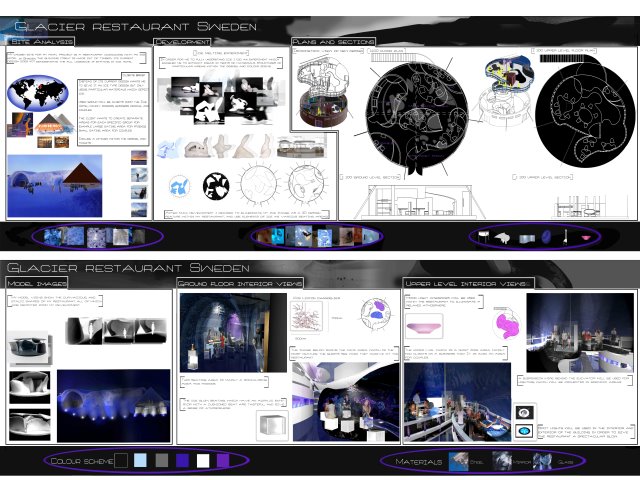
Task: Click the blue oval object in furniture strip
Action: pos(546,236)
